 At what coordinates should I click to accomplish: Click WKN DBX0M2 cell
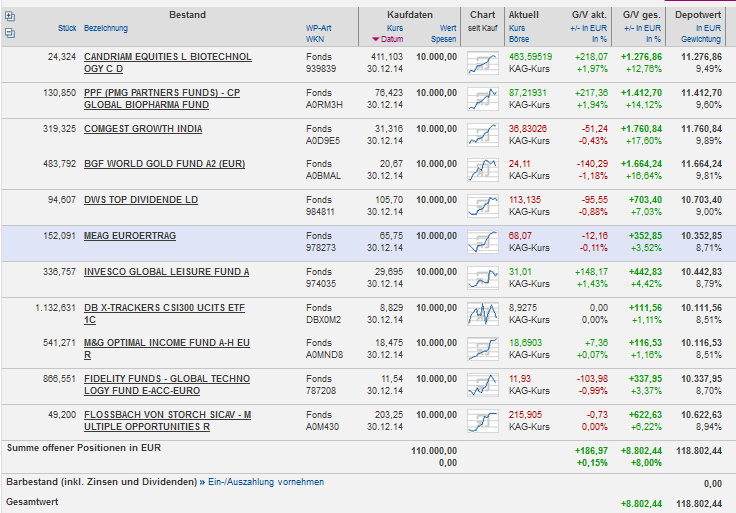(x=323, y=320)
